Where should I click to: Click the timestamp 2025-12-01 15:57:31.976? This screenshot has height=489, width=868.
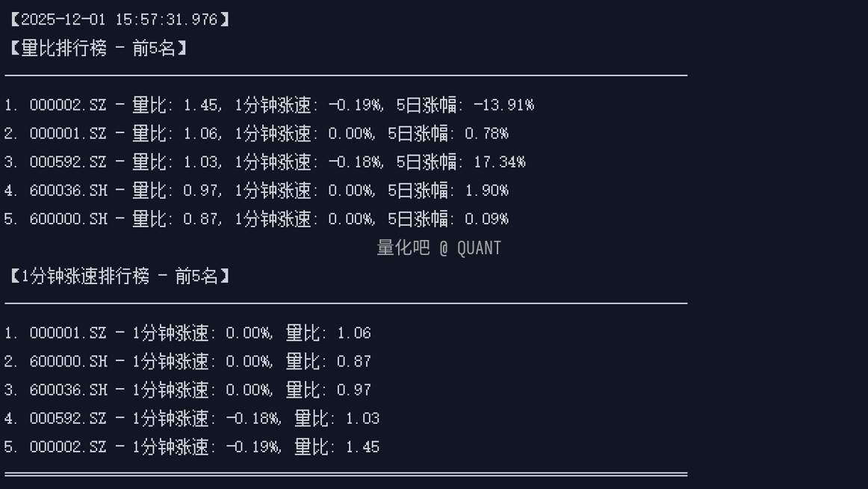pos(119,19)
